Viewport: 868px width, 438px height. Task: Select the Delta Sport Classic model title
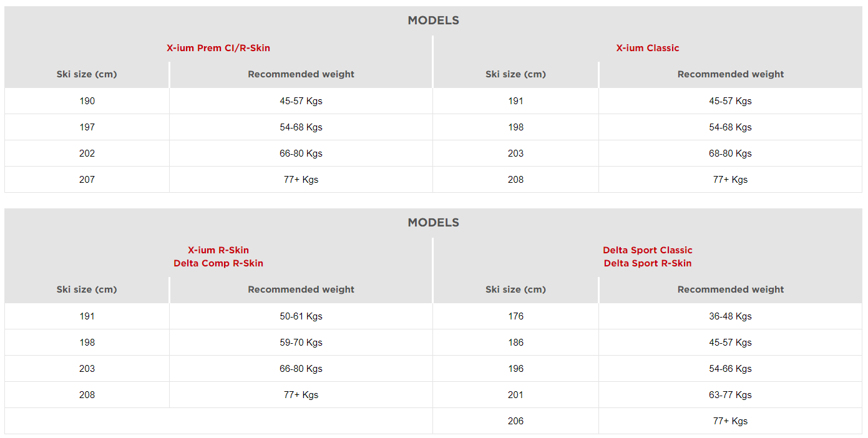tap(648, 250)
